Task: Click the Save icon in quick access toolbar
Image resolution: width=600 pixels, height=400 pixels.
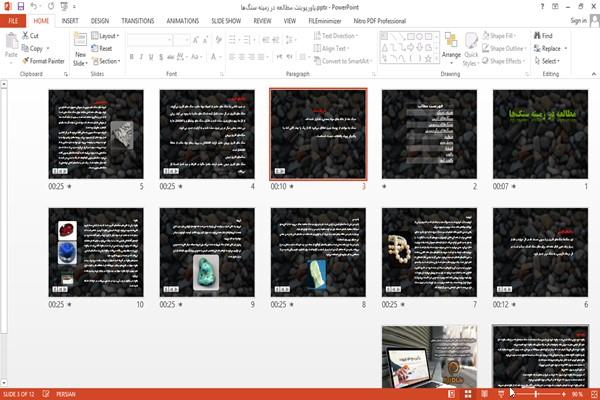Action: point(21,7)
